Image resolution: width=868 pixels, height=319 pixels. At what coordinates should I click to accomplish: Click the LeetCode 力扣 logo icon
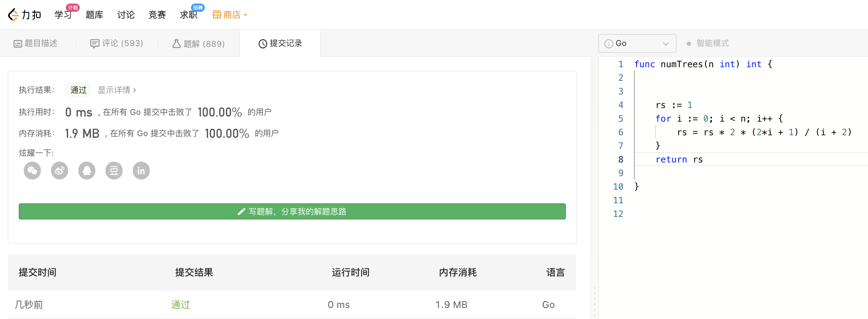tap(14, 15)
